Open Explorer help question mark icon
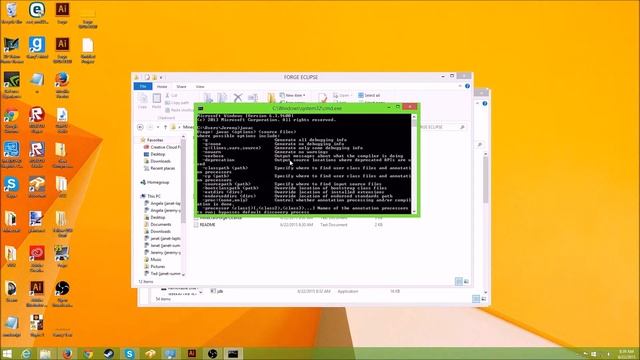Screen dimensions: 640x360 pos(467,86)
